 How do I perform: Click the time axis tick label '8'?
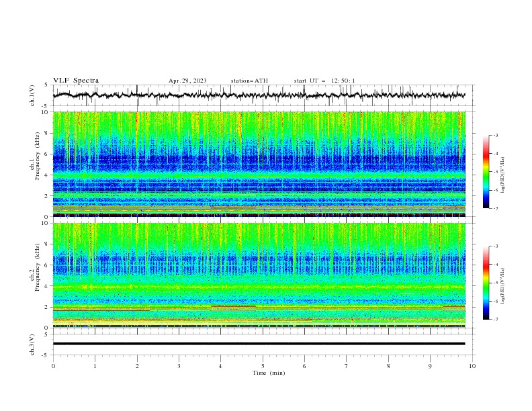388,366
